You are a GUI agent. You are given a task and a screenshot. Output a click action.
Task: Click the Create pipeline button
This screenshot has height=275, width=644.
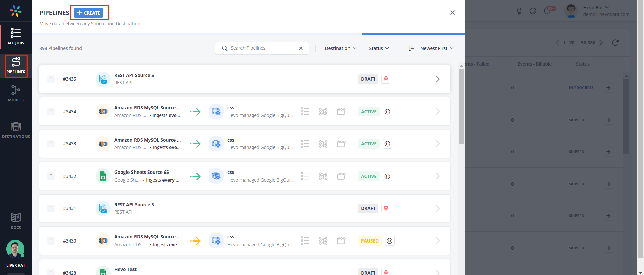pyautogui.click(x=89, y=13)
